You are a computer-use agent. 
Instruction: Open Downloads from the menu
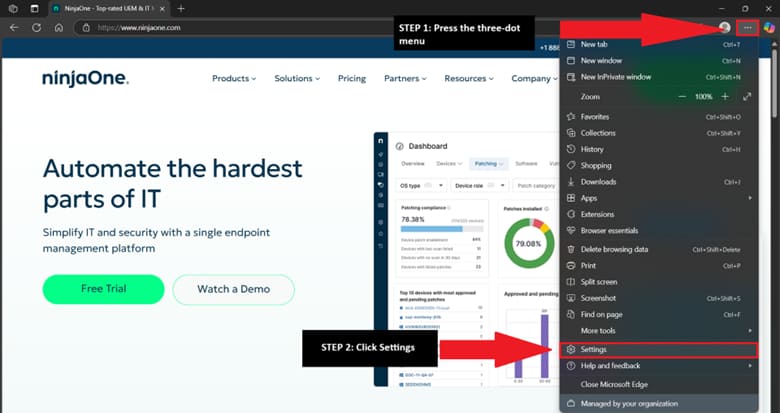(x=659, y=182)
